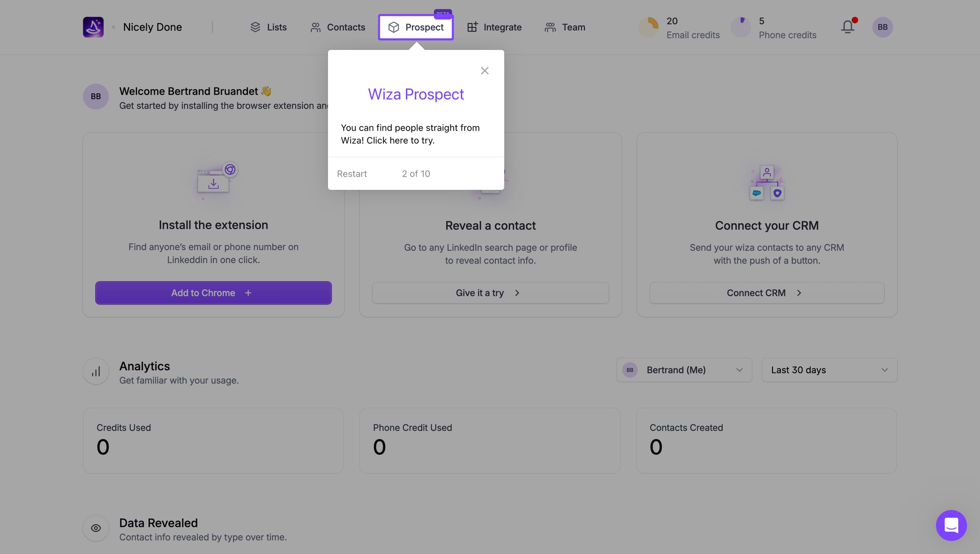980x554 pixels.
Task: Expand the Bertrand (Me) user dropdown
Action: click(x=684, y=370)
